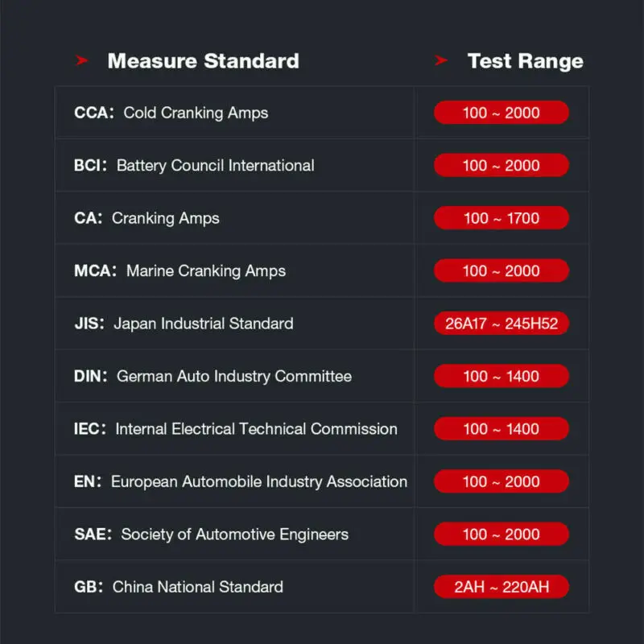Select DIN German Auto Industry Committee
The height and width of the screenshot is (644, 644).
pyautogui.click(x=213, y=376)
